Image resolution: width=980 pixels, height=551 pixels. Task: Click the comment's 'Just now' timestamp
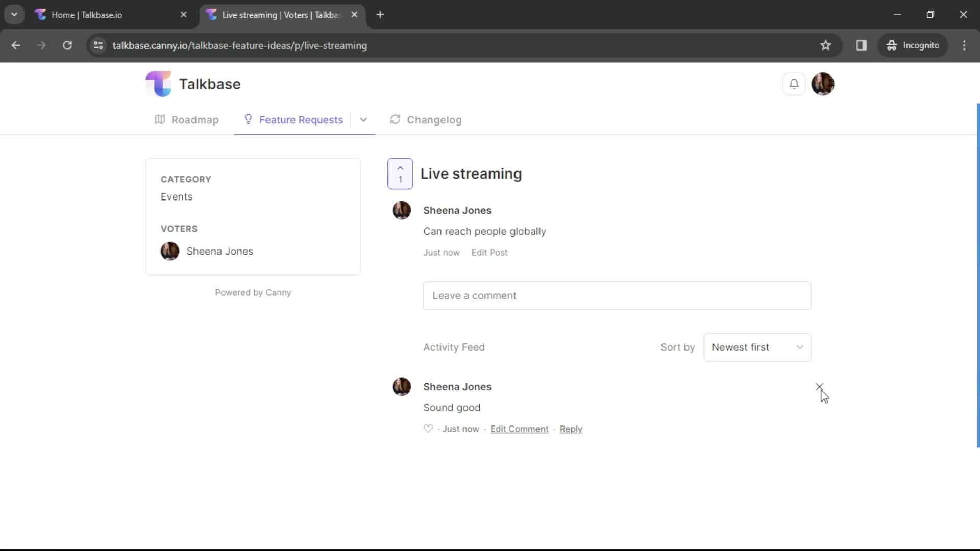[x=460, y=429]
